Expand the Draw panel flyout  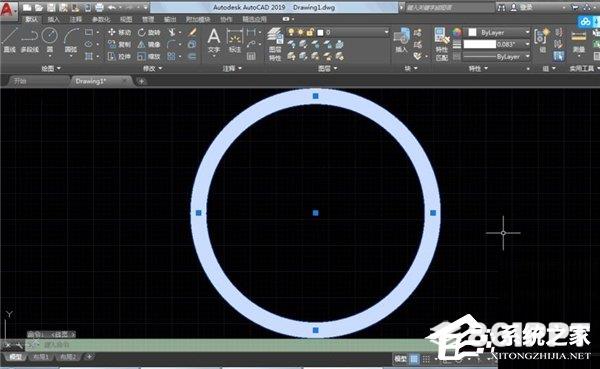point(51,69)
